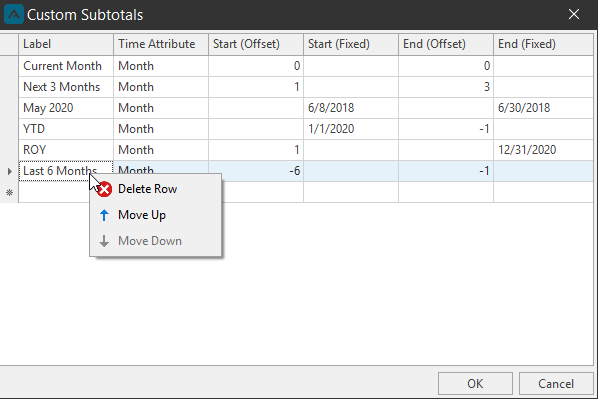Click the 'Last 6 Months' label cell

[66, 171]
